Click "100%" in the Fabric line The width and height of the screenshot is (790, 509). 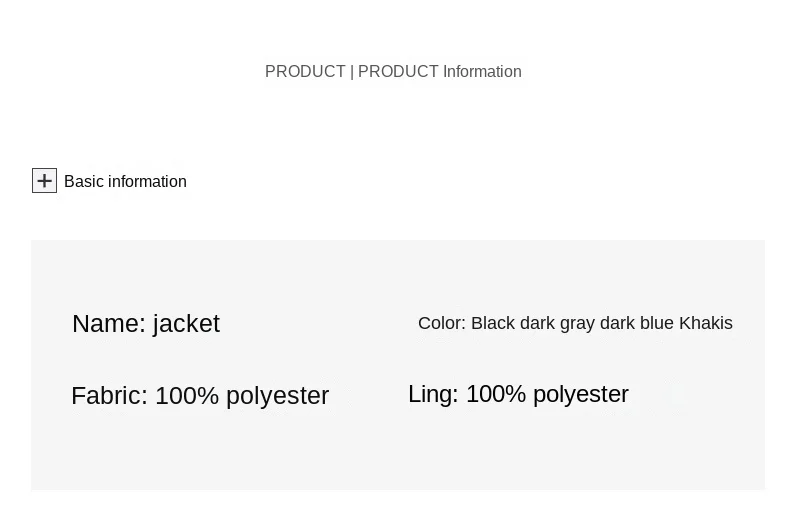tap(187, 396)
